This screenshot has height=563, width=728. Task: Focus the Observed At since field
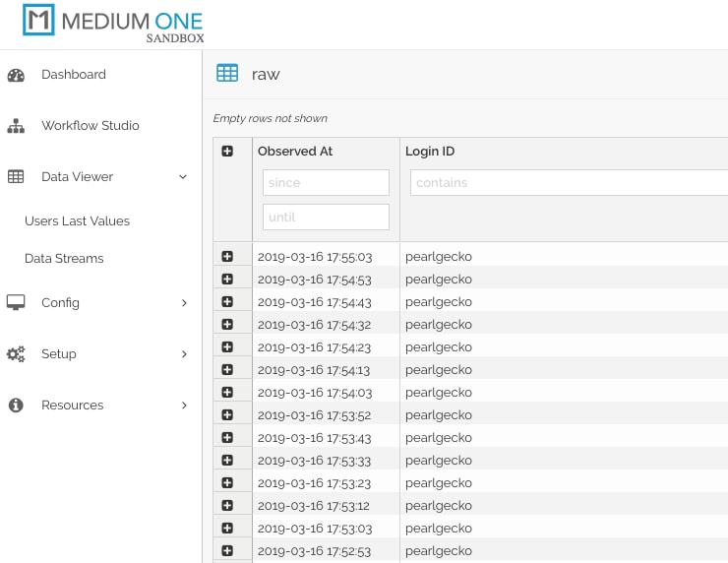point(326,183)
